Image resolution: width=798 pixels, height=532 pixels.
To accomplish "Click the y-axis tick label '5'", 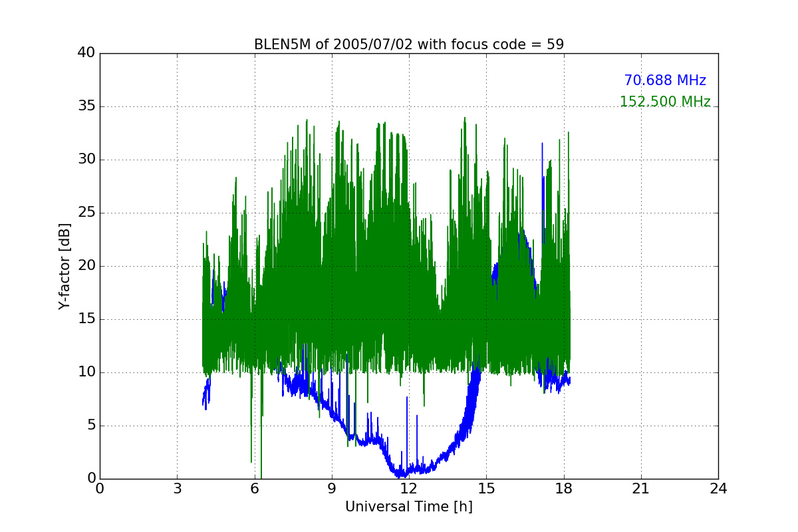I will pos(91,426).
